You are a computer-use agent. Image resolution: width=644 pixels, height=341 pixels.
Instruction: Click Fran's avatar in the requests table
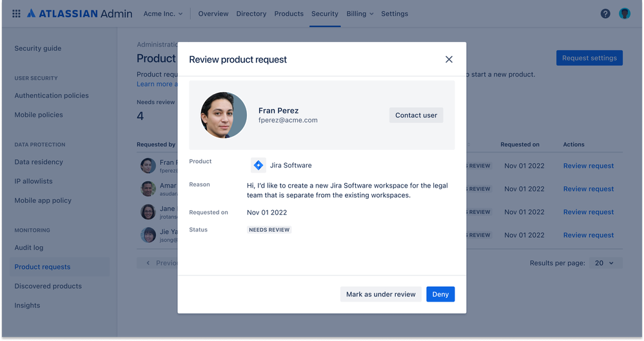point(148,166)
